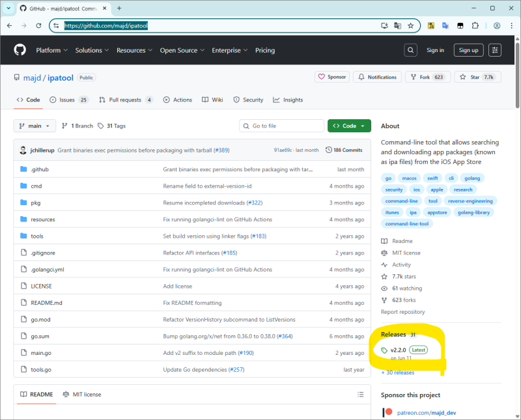Click the site information icon in address bar
Viewport: 521px width, 420px height.
pyautogui.click(x=56, y=25)
